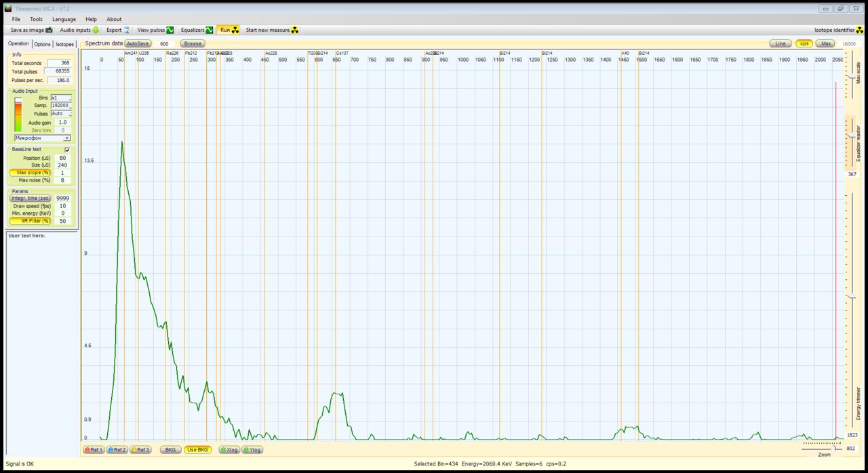The image size is (868, 473).
Task: Click the Cs137 isotope marker label
Action: point(342,53)
